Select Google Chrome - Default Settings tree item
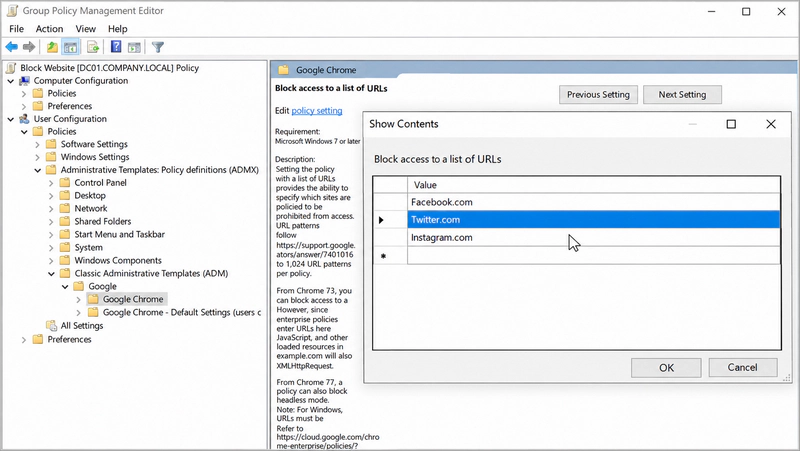 pos(182,312)
